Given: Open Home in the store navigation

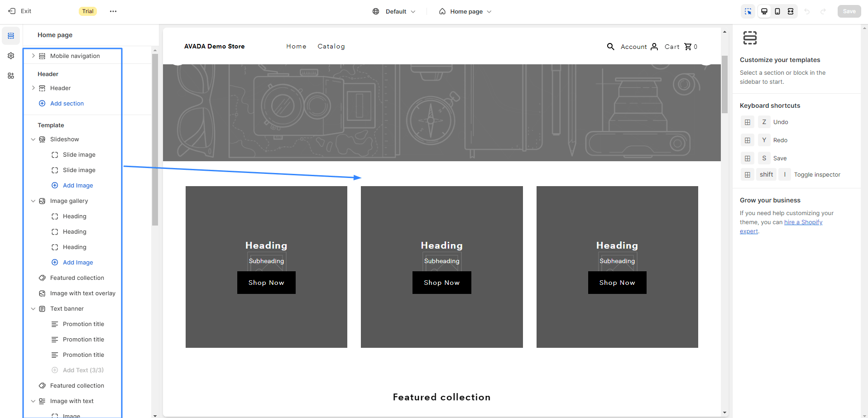Looking at the screenshot, I should click(296, 46).
